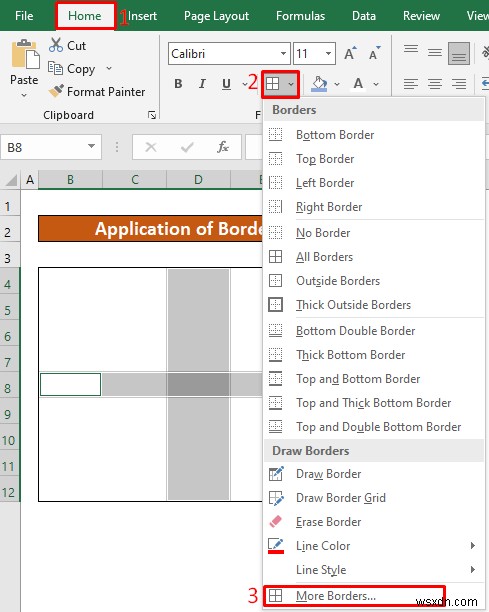Choose Left Border option
The image size is (489, 612).
point(373,183)
